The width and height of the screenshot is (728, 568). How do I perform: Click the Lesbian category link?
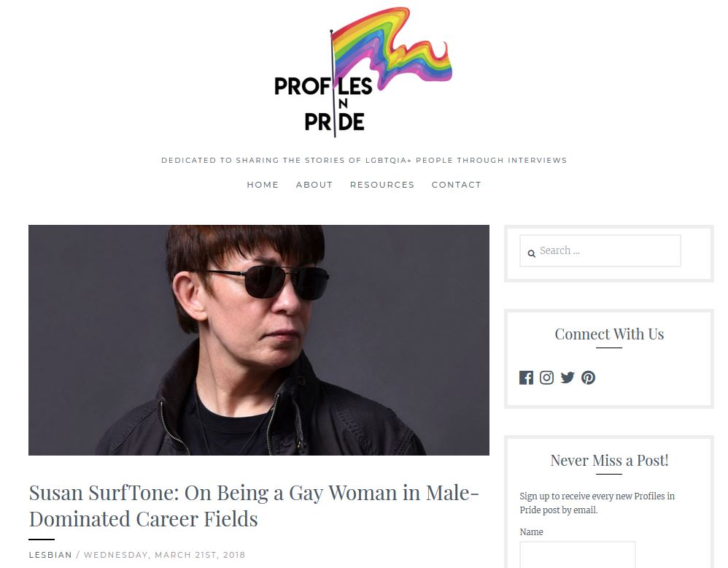pos(50,555)
